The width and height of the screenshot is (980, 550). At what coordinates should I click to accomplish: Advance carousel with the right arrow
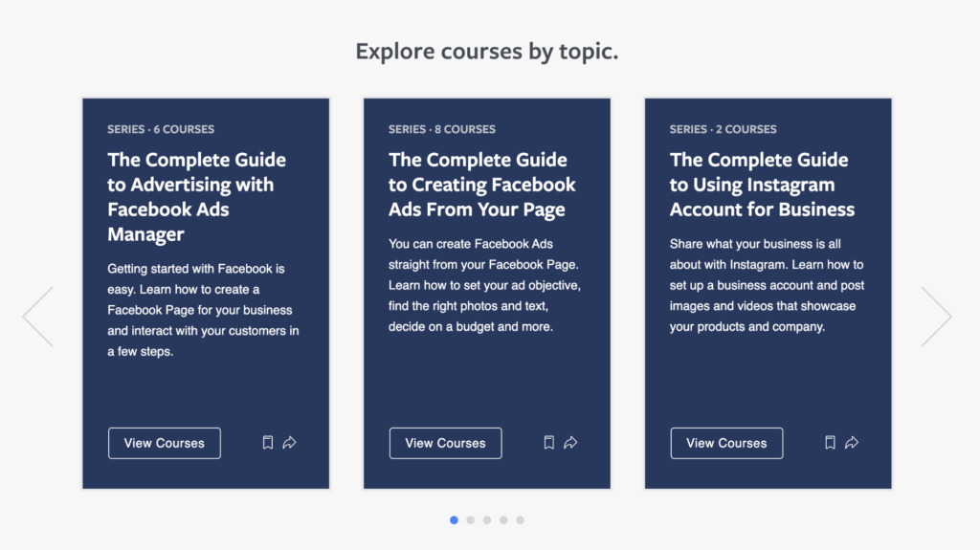click(x=936, y=317)
